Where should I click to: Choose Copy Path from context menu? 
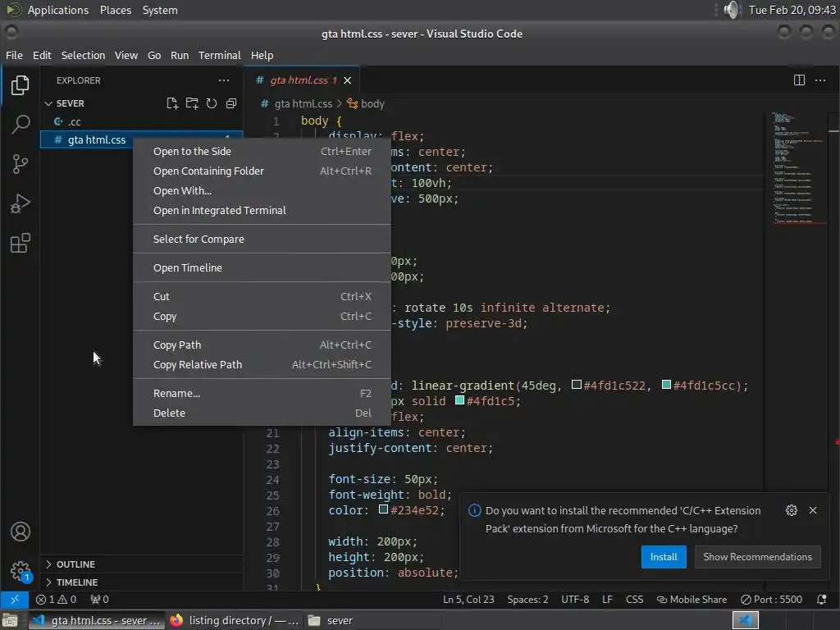[262, 345]
